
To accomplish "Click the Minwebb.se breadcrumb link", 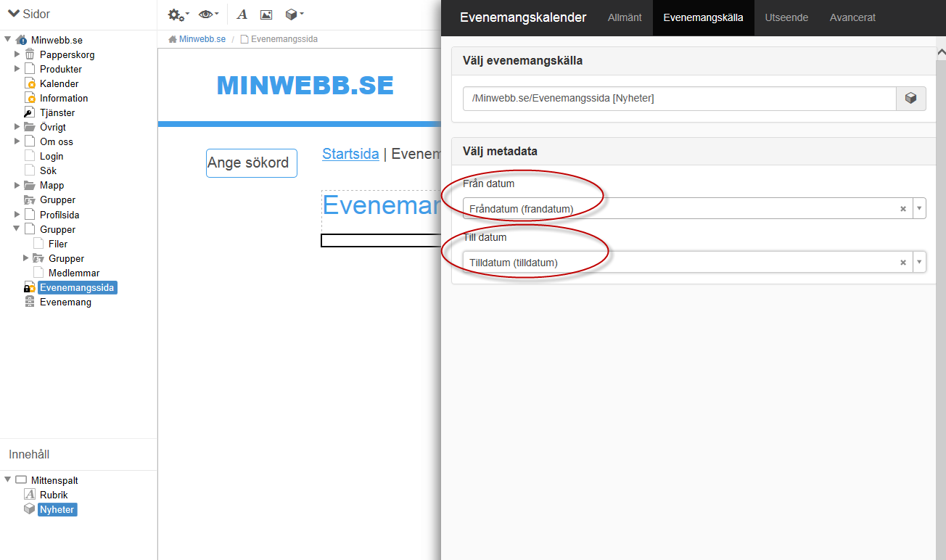I will tap(202, 39).
